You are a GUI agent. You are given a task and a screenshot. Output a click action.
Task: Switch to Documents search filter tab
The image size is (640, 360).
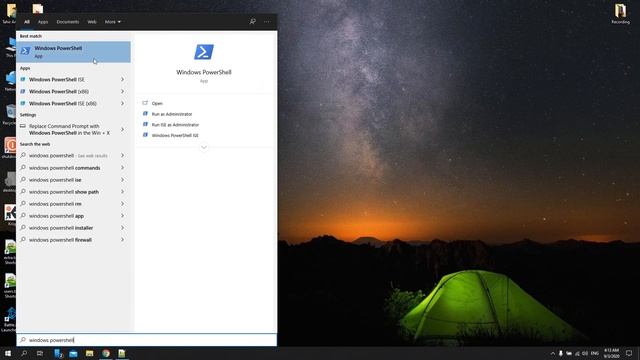pyautogui.click(x=68, y=22)
